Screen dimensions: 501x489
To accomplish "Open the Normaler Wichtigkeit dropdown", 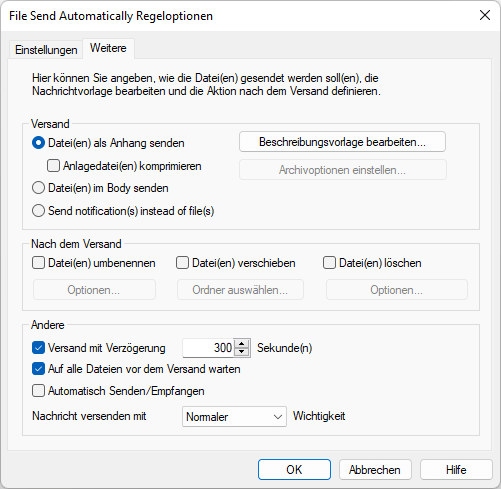I will (234, 416).
